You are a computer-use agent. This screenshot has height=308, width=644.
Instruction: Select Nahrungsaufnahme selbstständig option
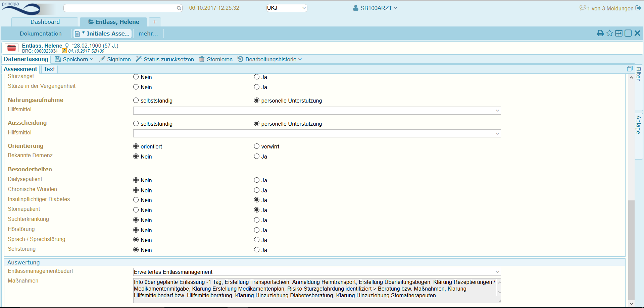(136, 100)
